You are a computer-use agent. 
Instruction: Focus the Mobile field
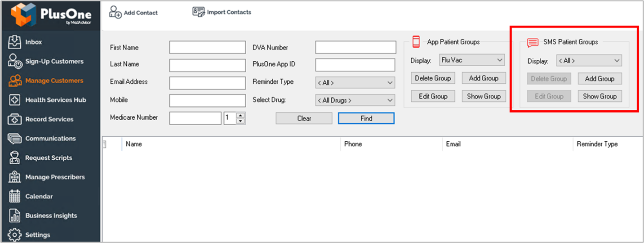208,100
